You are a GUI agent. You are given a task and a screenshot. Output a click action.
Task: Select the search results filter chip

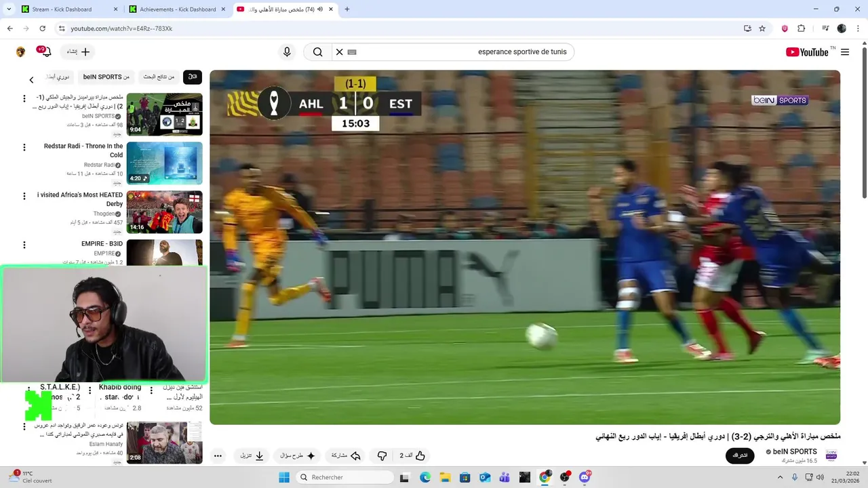(159, 77)
